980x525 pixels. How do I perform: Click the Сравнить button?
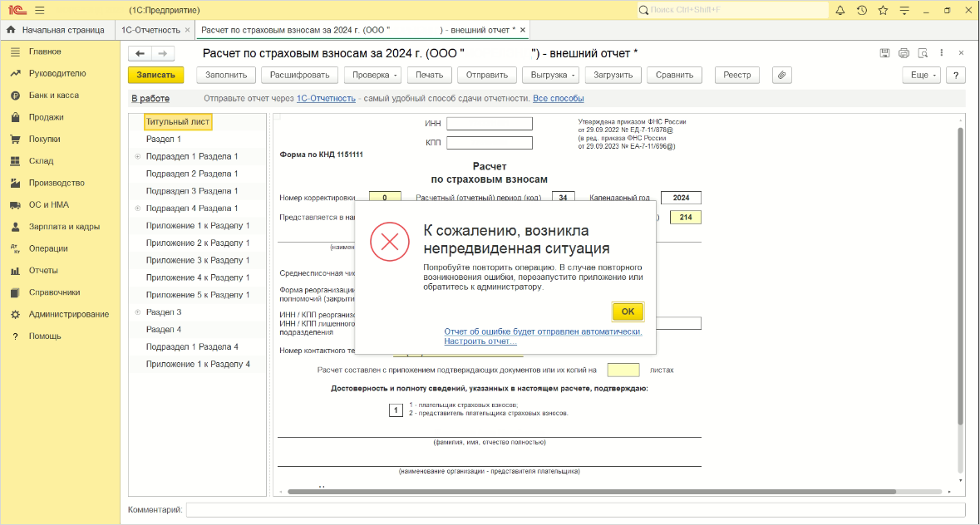point(674,75)
